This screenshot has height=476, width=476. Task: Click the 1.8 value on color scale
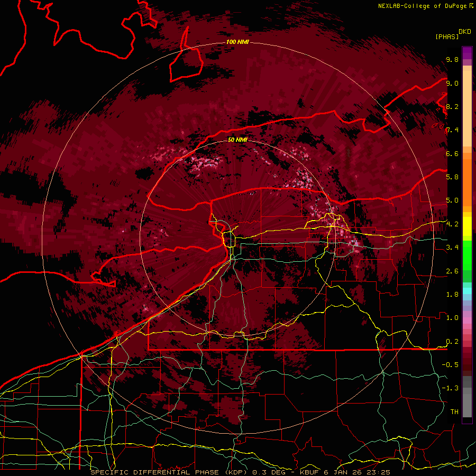(452, 295)
